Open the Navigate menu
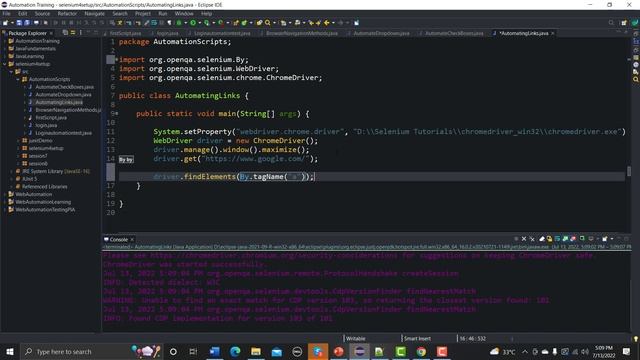 (x=94, y=13)
